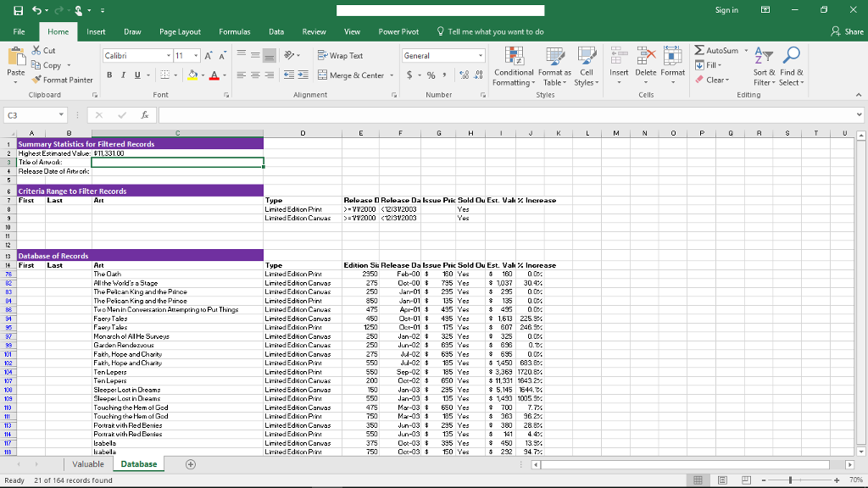Select the Format Painter tool
The width and height of the screenshot is (868, 488).
coord(62,80)
